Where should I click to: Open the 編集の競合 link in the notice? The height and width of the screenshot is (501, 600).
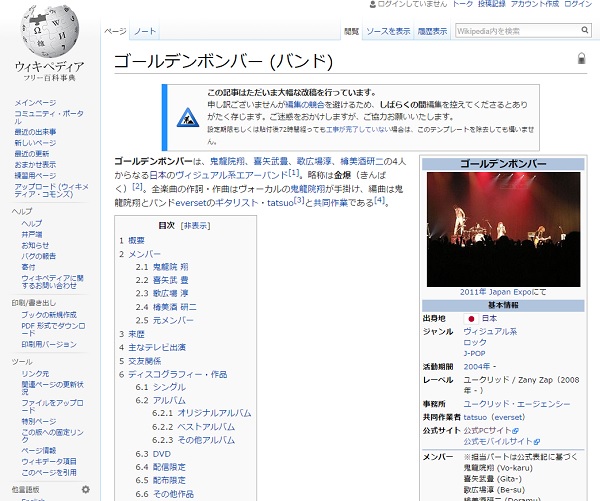tap(304, 104)
